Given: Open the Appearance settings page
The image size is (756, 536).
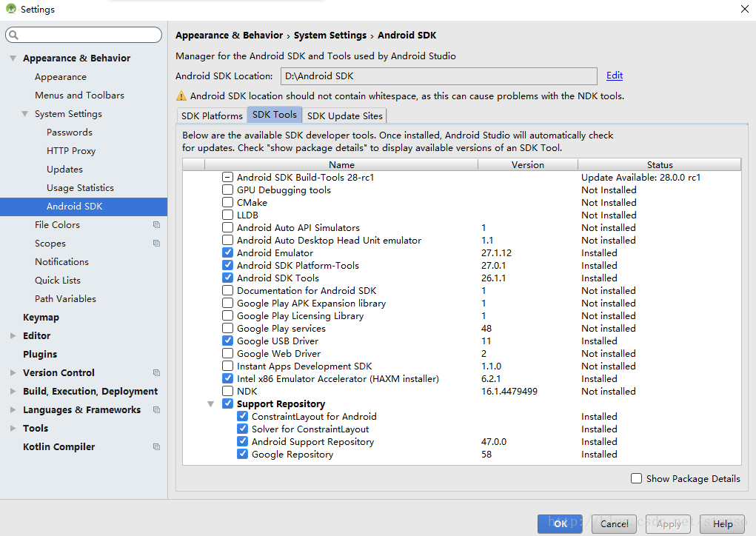Looking at the screenshot, I should [x=61, y=77].
